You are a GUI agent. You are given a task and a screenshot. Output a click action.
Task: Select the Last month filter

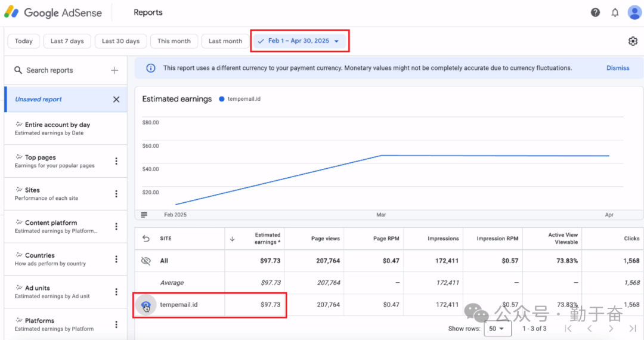pyautogui.click(x=225, y=41)
